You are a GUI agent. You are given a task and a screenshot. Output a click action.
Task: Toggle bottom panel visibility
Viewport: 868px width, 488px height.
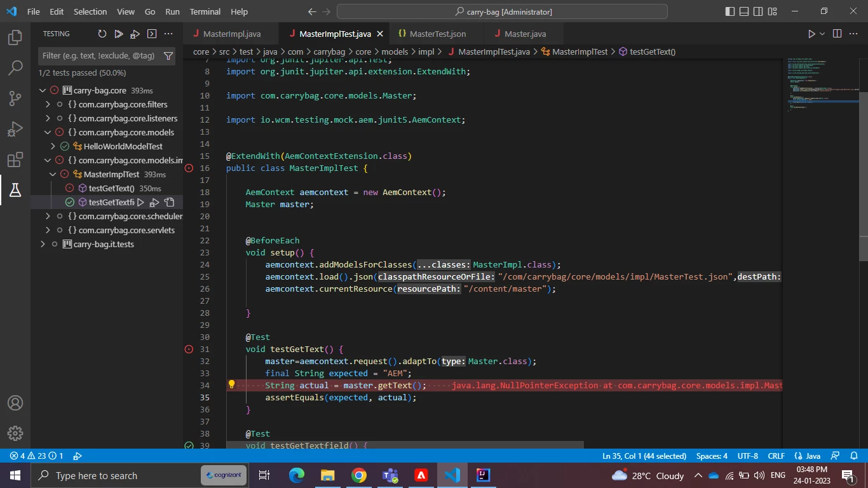tap(743, 11)
